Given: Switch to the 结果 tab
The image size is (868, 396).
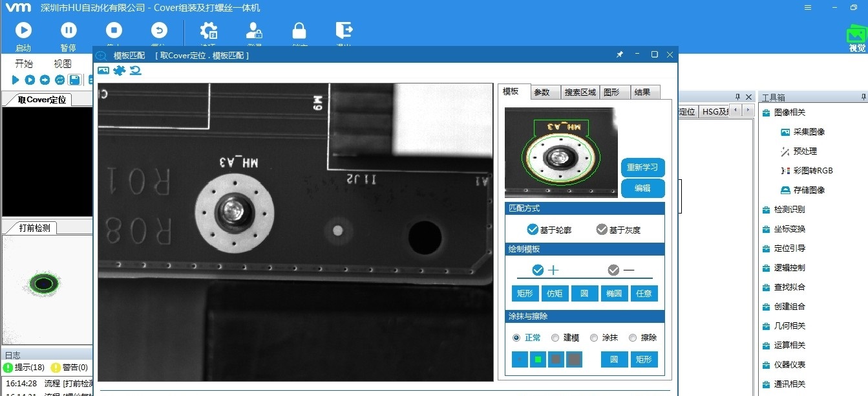Looking at the screenshot, I should (644, 93).
